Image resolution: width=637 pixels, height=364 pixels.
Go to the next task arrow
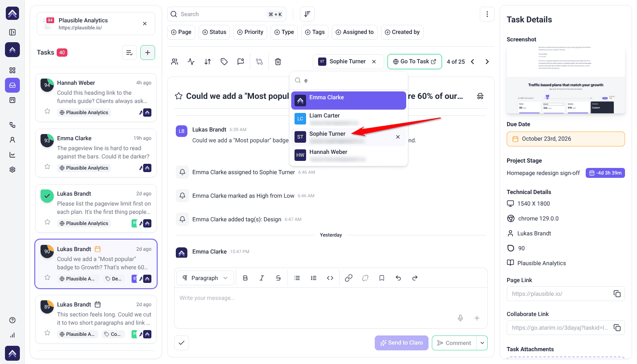coord(487,62)
